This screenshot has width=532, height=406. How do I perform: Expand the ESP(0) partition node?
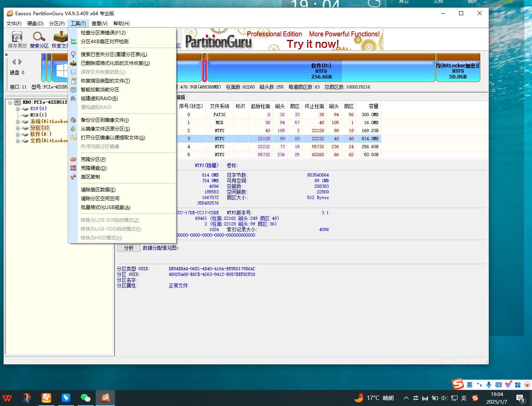pyautogui.click(x=18, y=109)
